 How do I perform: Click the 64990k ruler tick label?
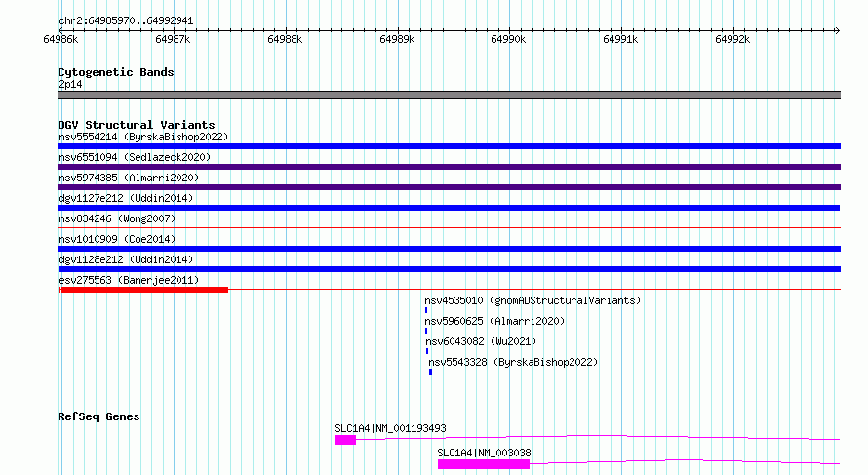tap(508, 40)
